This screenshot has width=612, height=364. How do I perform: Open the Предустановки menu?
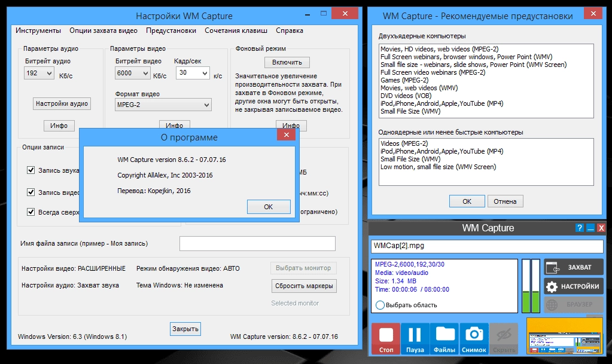(x=171, y=30)
